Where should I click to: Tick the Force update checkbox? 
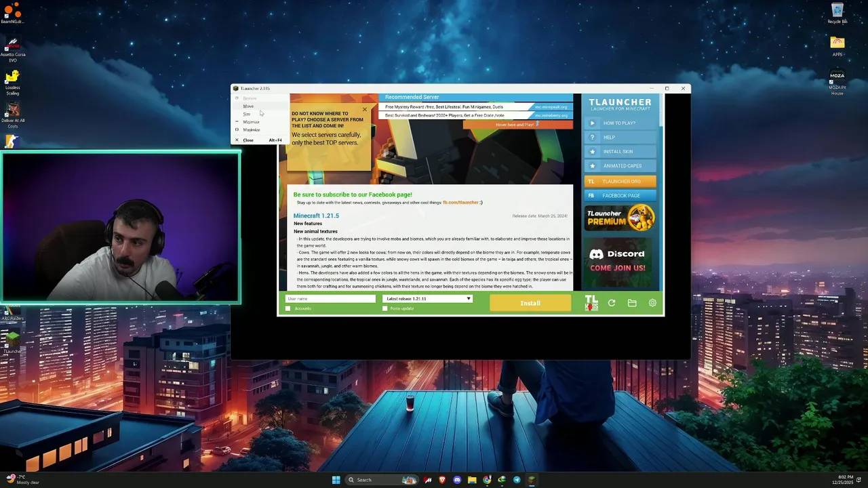point(385,308)
